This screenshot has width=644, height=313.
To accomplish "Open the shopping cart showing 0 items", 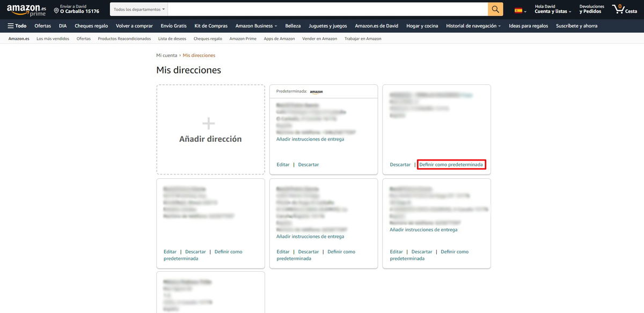I will pos(620,9).
